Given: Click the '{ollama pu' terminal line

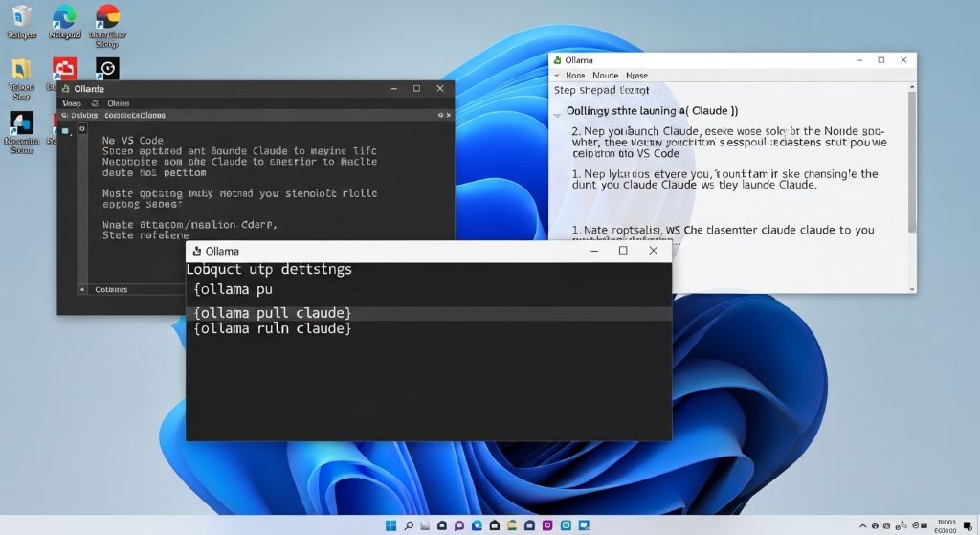Looking at the screenshot, I should pyautogui.click(x=234, y=289).
